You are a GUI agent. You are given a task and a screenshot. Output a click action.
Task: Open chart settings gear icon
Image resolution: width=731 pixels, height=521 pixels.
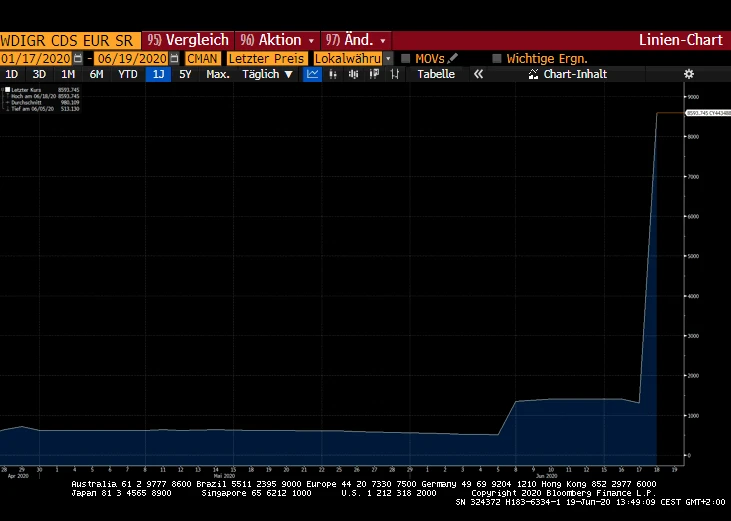[688, 74]
